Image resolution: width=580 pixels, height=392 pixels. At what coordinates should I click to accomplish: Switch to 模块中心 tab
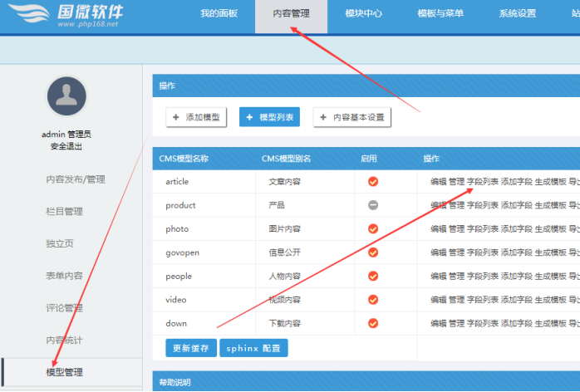pos(363,14)
